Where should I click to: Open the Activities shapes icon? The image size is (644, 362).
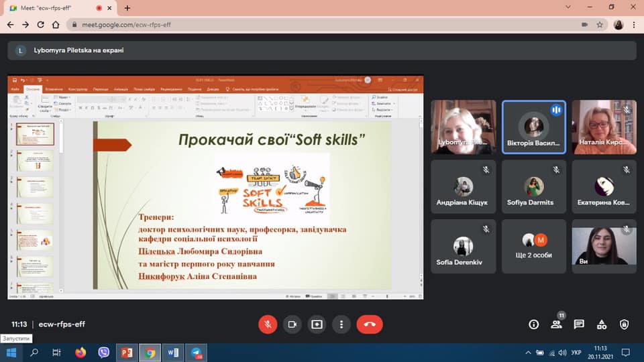(x=602, y=324)
